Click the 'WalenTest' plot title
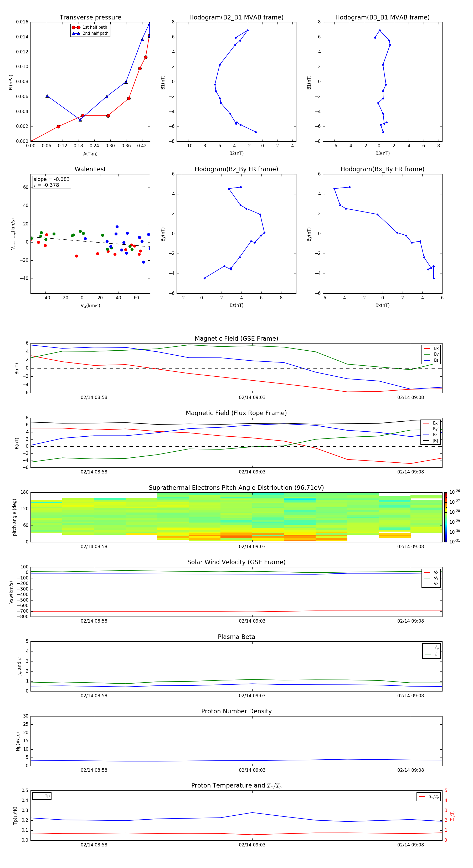The image size is (473, 868). pyautogui.click(x=90, y=169)
